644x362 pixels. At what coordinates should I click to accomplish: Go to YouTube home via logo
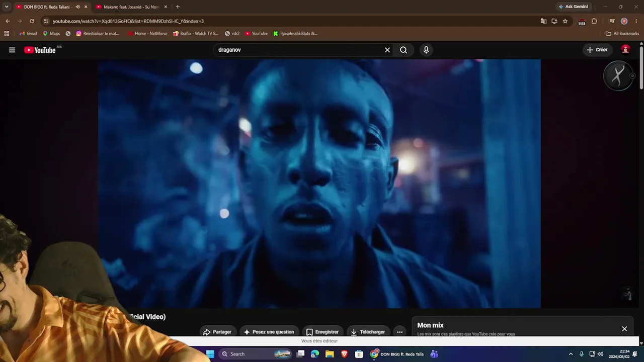point(40,50)
